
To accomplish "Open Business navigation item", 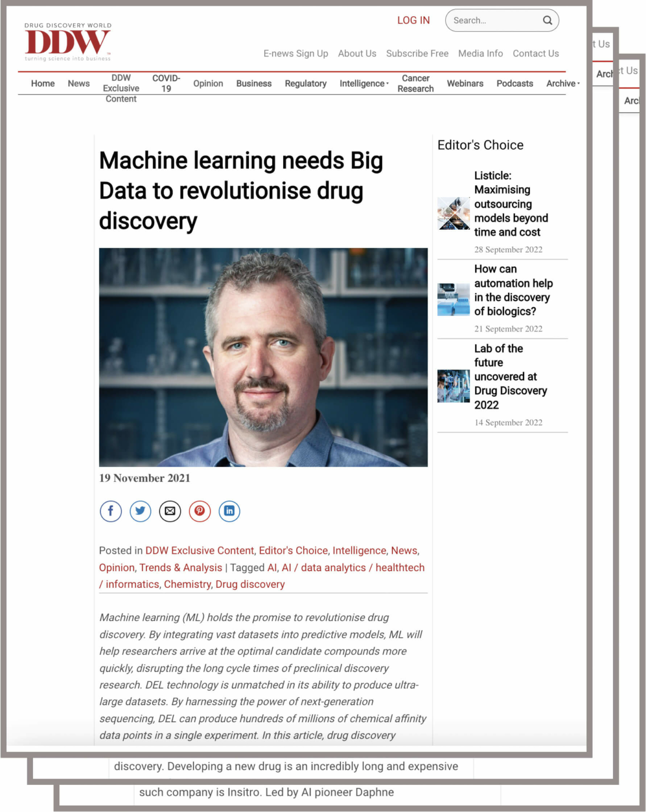I will click(x=254, y=83).
